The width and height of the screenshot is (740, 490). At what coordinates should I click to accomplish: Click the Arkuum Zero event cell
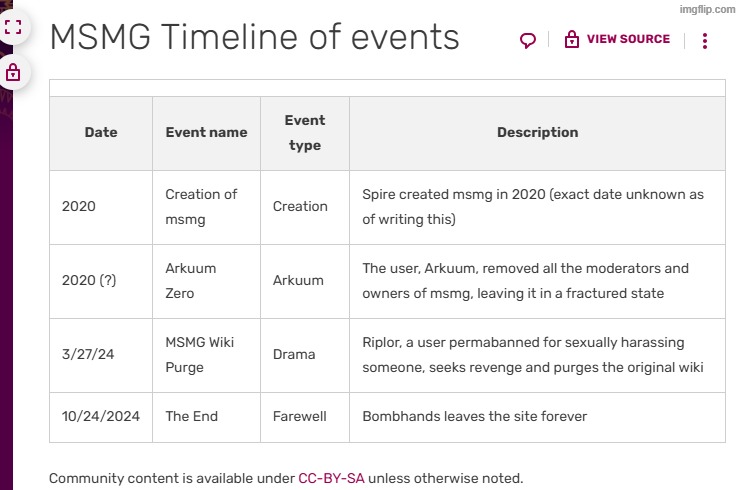[x=190, y=281]
